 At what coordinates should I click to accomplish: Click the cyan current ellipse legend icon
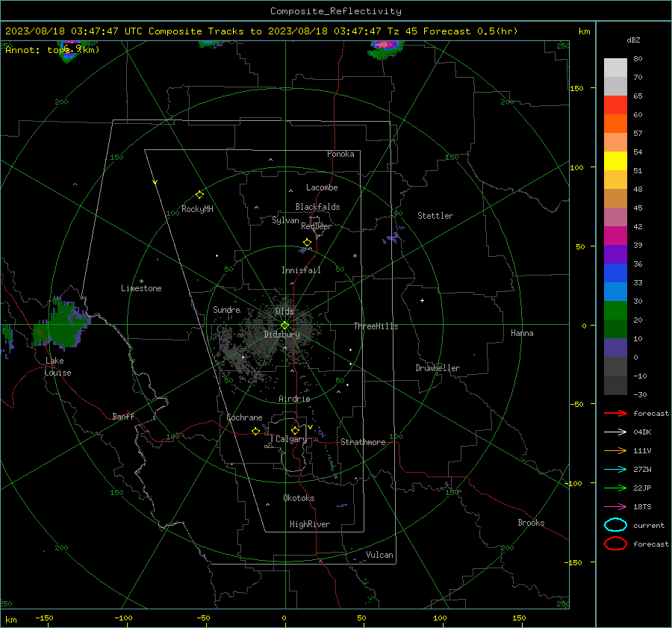(615, 525)
